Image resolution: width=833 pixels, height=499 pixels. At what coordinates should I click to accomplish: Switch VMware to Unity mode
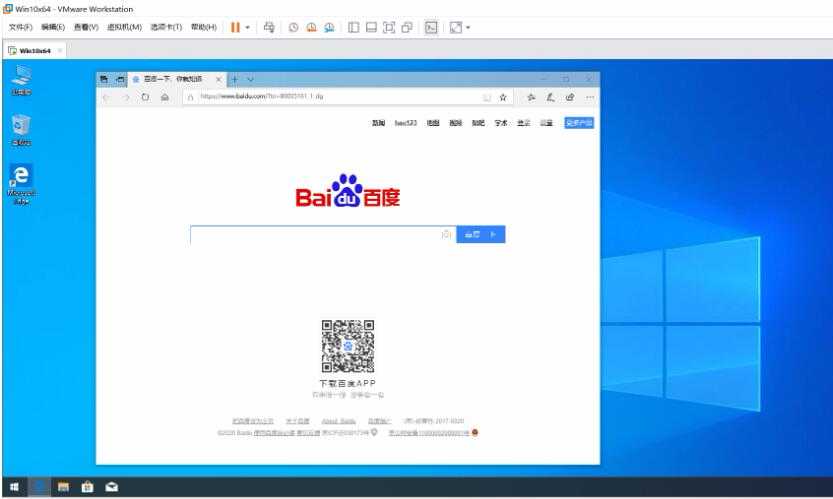tap(407, 28)
